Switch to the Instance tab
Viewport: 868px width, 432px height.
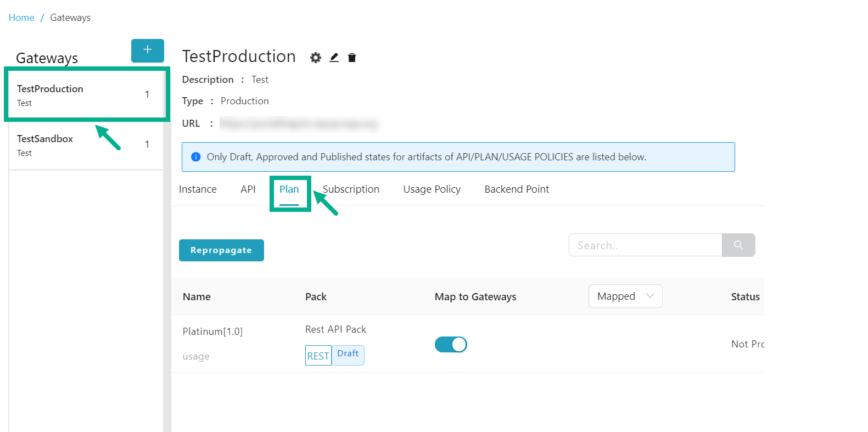[x=198, y=189]
